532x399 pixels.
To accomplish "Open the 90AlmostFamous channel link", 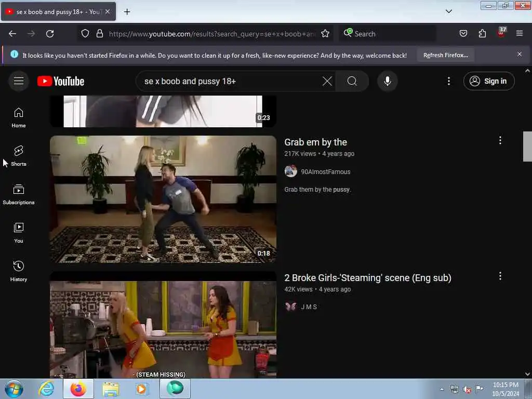I will point(325,171).
